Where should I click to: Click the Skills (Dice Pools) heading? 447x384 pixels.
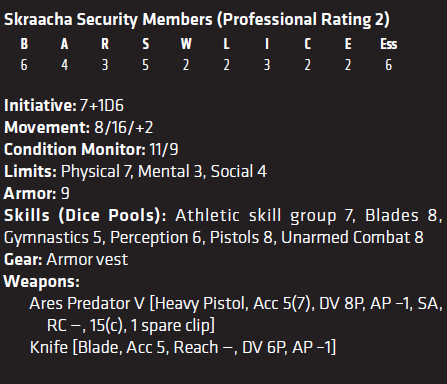click(x=85, y=216)
